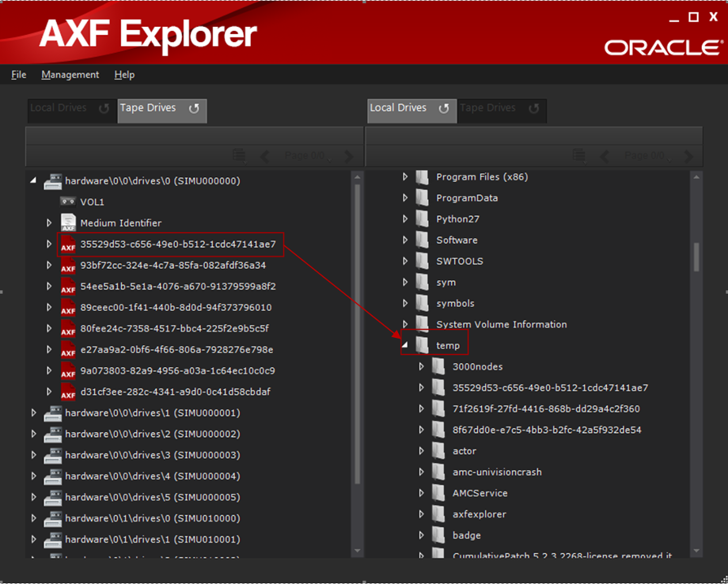Open the File menu
This screenshot has height=584, width=728.
click(x=18, y=74)
